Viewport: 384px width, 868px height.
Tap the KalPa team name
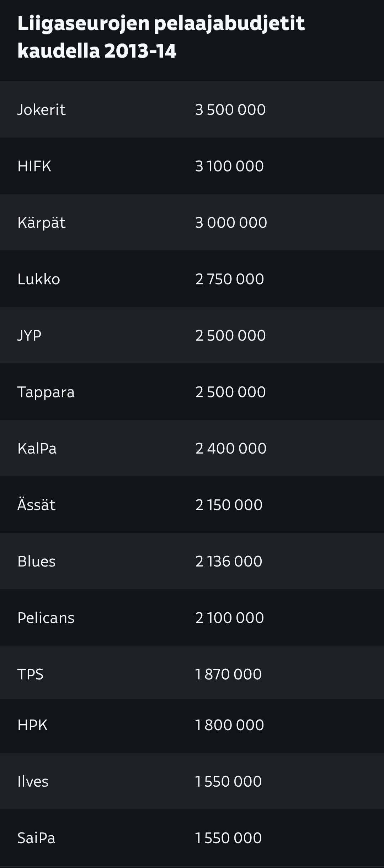(37, 449)
